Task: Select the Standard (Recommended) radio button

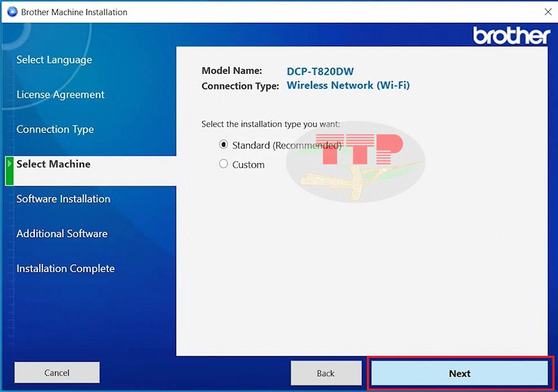Action: tap(223, 145)
